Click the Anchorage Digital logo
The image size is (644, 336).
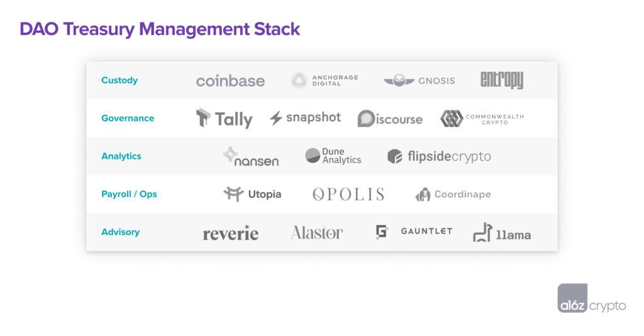325,80
